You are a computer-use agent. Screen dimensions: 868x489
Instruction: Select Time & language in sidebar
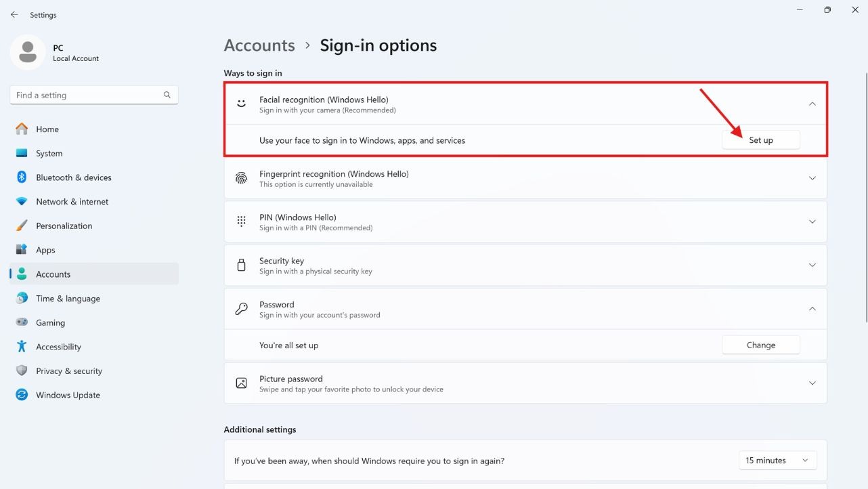point(68,299)
